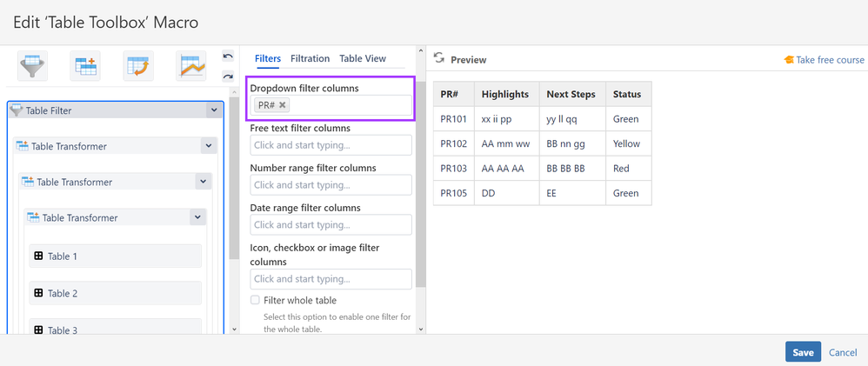Cancel editing the macro
Image resolution: width=868 pixels, height=366 pixels.
(x=842, y=352)
